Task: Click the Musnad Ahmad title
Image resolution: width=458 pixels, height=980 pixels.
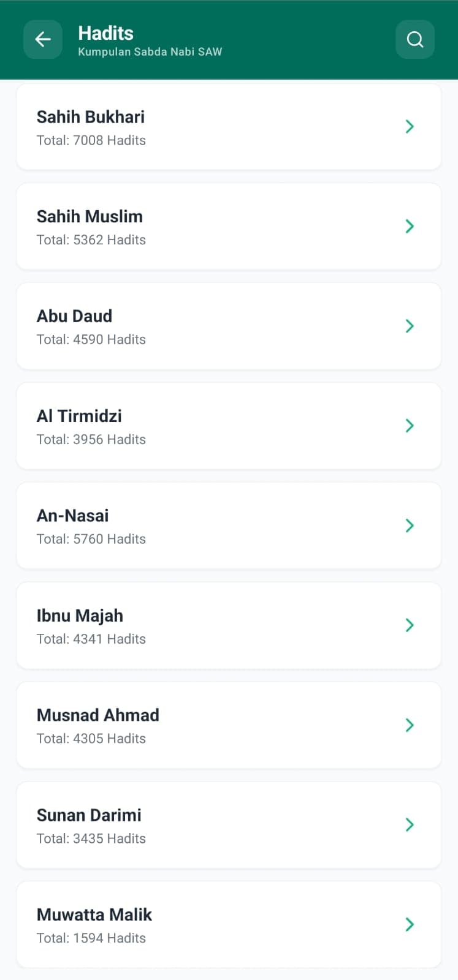Action: click(x=98, y=715)
